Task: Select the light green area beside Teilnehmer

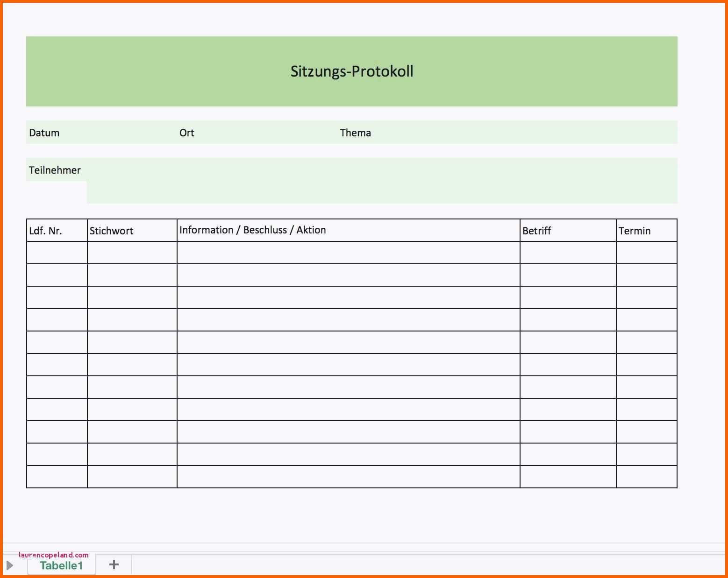Action: click(x=381, y=181)
